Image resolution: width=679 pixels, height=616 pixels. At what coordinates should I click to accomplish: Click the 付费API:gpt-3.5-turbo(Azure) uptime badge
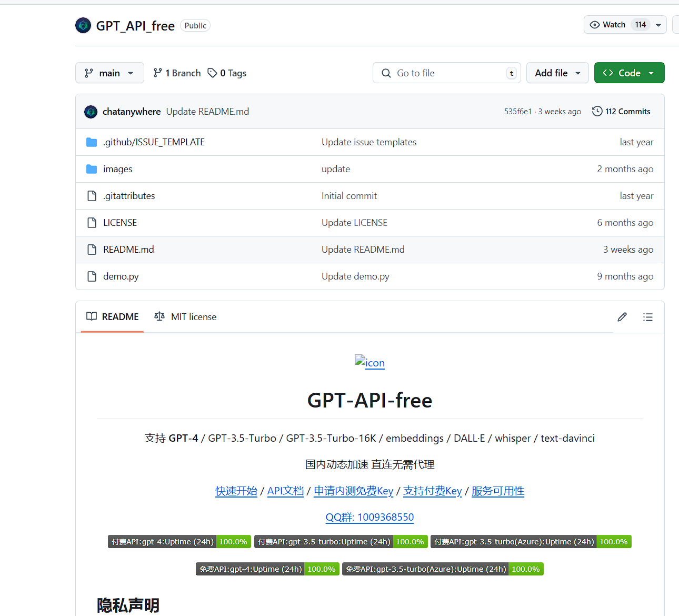531,542
